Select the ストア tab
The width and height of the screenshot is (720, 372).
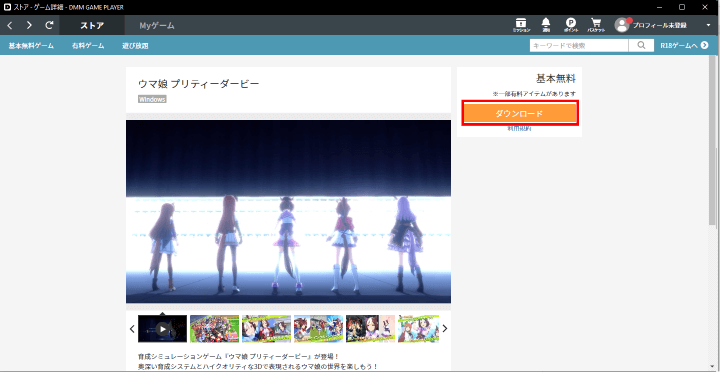tap(92, 26)
